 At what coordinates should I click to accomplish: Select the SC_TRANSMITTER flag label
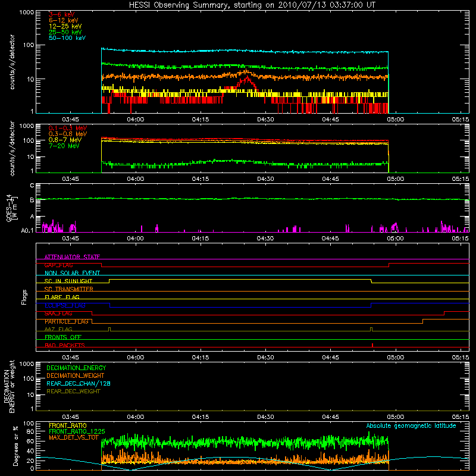(68, 289)
